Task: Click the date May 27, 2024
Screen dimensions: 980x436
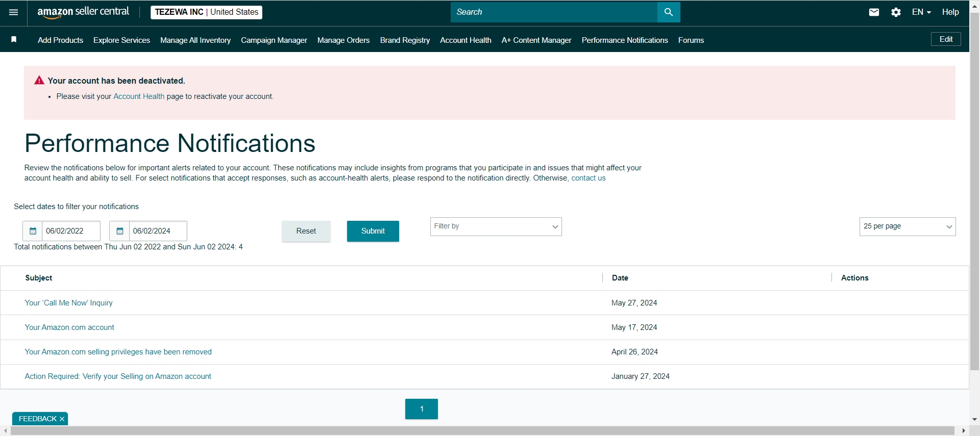Action: pyautogui.click(x=634, y=303)
